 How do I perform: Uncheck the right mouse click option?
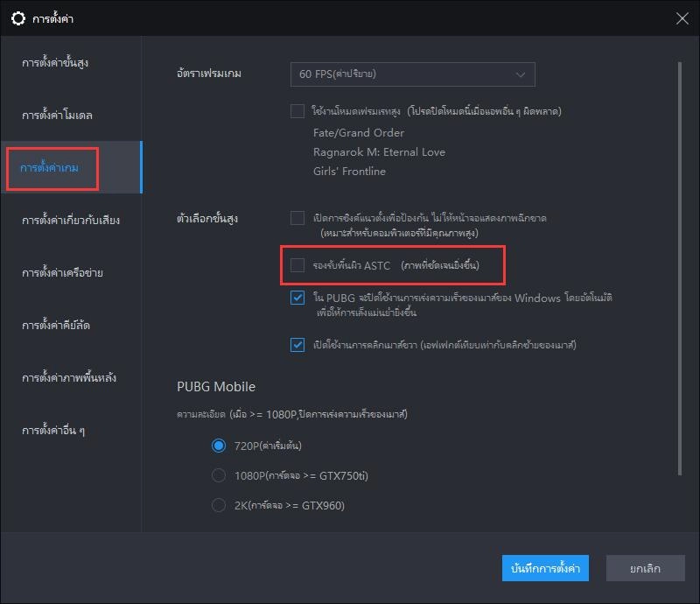pos(297,345)
